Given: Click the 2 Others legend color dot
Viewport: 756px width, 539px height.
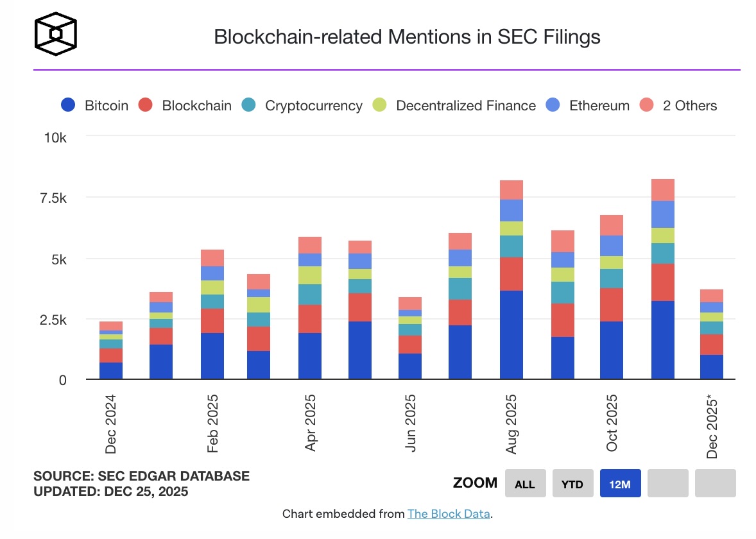Looking at the screenshot, I should [646, 105].
